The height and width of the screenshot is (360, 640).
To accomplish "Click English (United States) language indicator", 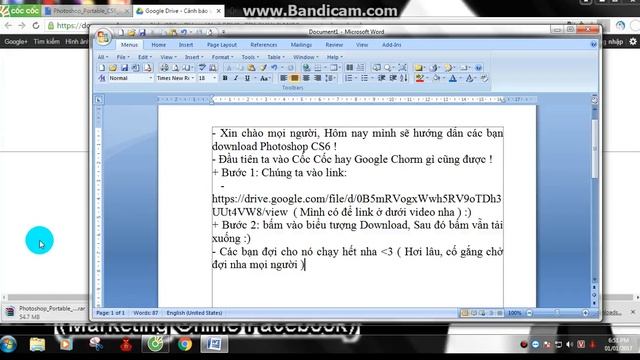I will pyautogui.click(x=194, y=313).
